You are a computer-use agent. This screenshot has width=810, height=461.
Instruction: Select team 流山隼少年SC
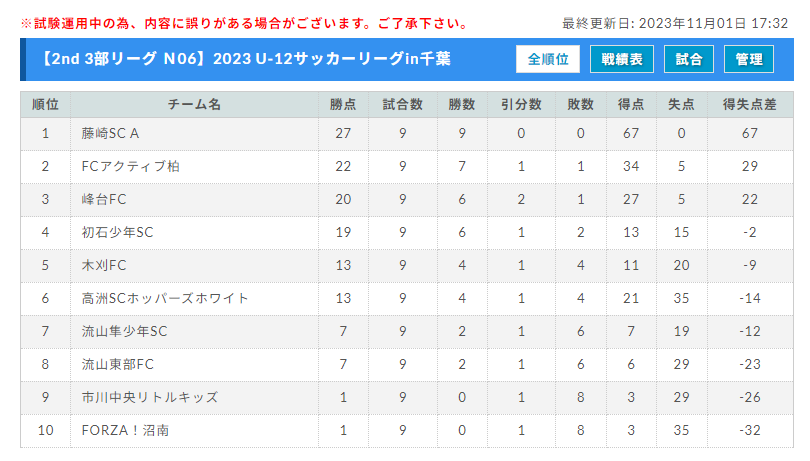[x=124, y=331]
